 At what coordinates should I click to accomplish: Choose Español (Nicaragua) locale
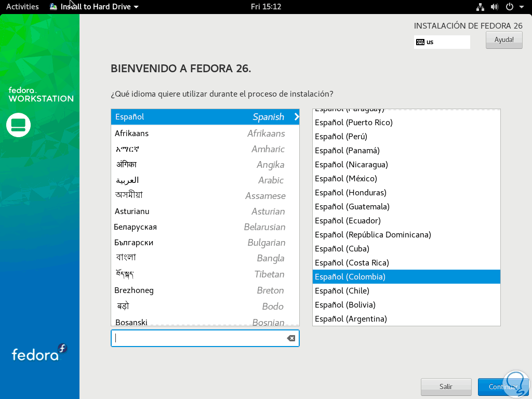click(x=406, y=165)
